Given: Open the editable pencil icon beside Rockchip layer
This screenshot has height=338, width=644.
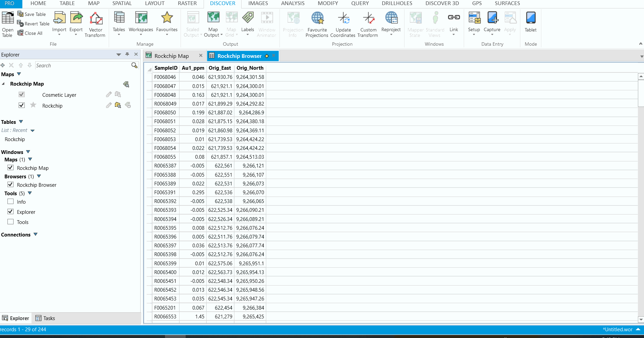Looking at the screenshot, I should (x=108, y=105).
